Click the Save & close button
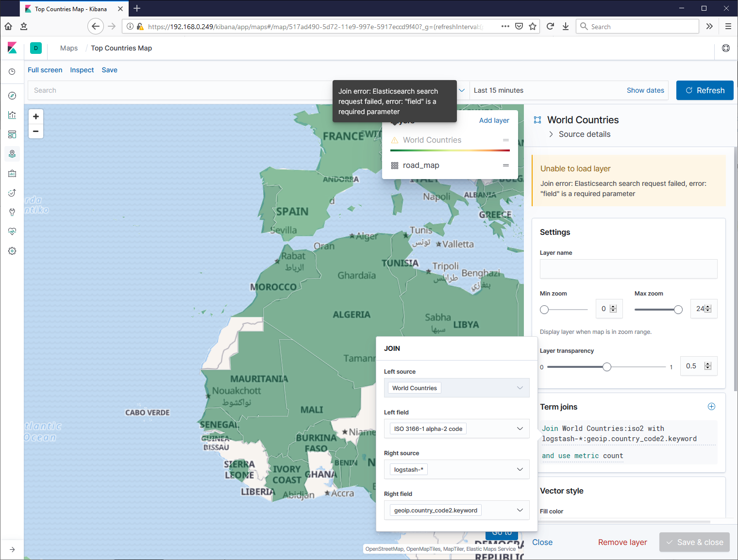738x560 pixels. click(x=695, y=542)
